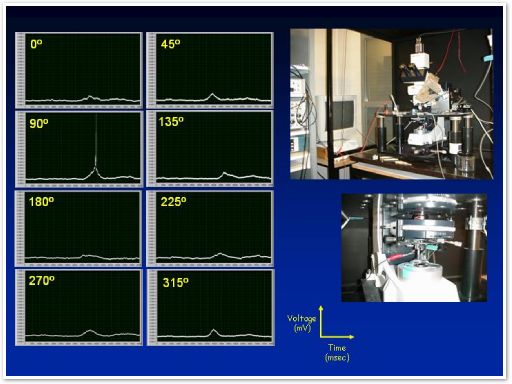512x384 pixels.
Task: Click the peak in the 315° trace
Action: click(213, 331)
